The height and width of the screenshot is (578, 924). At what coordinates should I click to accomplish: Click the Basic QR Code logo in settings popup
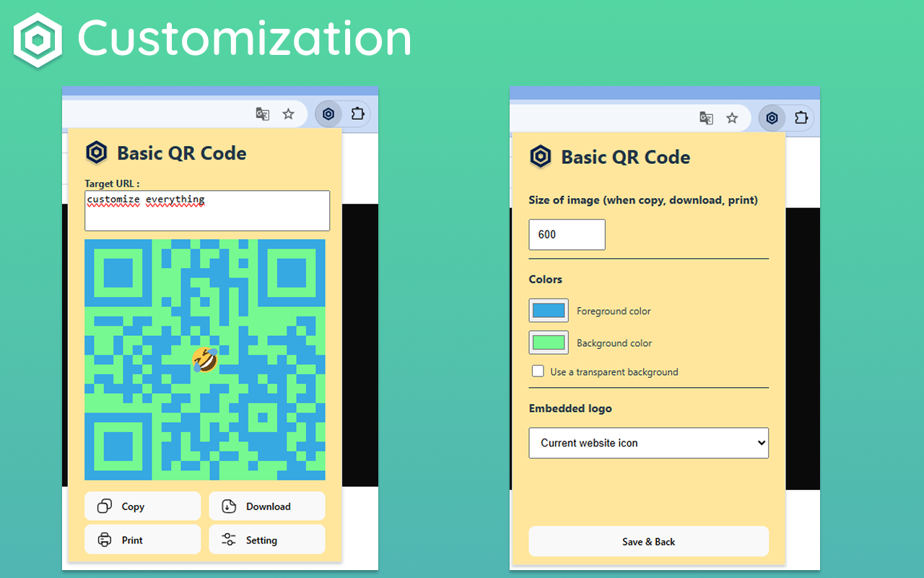pyautogui.click(x=540, y=157)
